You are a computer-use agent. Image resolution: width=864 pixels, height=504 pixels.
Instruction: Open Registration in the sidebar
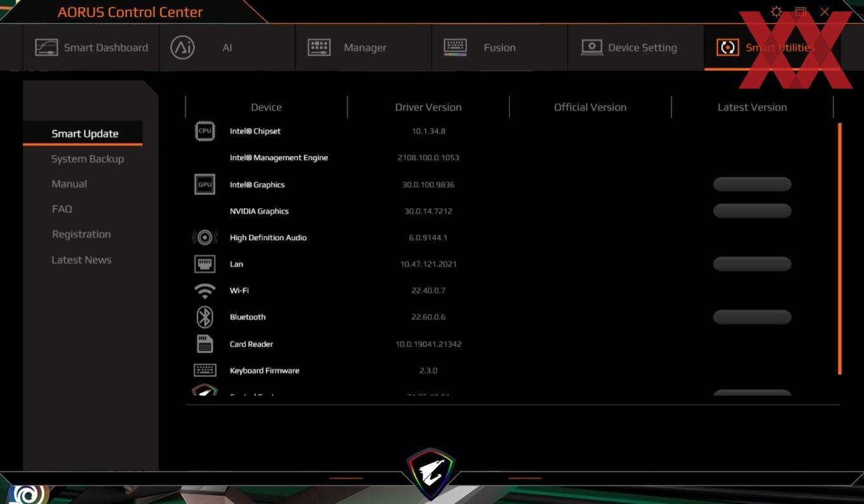[81, 234]
